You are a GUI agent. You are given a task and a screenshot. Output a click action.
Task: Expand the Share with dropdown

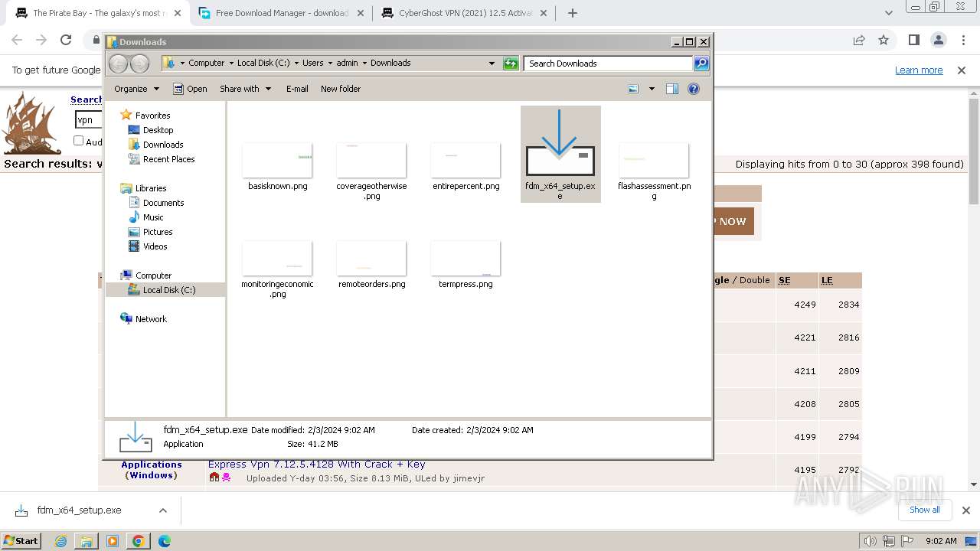click(x=245, y=89)
